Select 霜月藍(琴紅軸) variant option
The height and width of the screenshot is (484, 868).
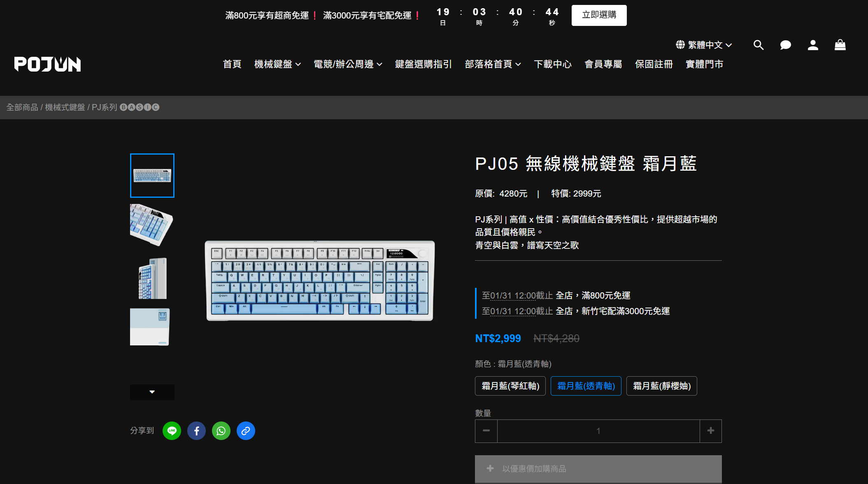click(x=510, y=386)
